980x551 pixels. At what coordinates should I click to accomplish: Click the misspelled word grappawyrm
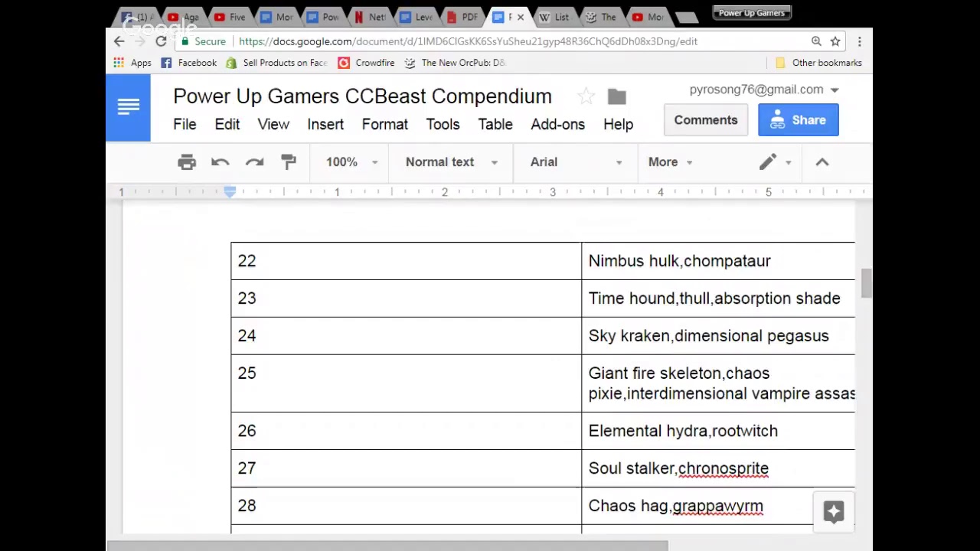(x=718, y=506)
